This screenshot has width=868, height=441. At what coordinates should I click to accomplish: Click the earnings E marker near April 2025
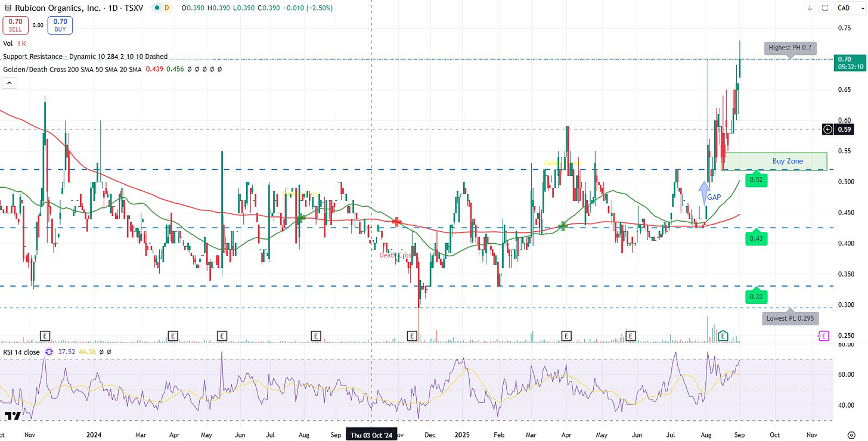click(x=565, y=336)
